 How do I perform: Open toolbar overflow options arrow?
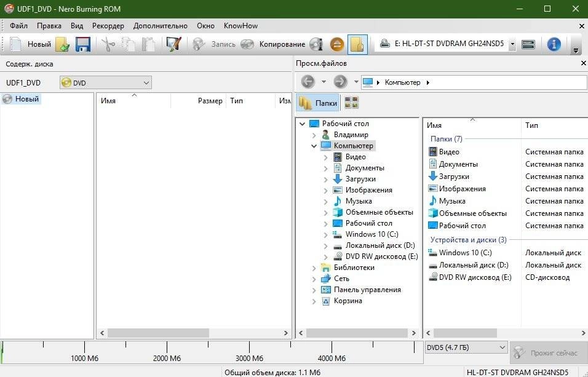576,50
